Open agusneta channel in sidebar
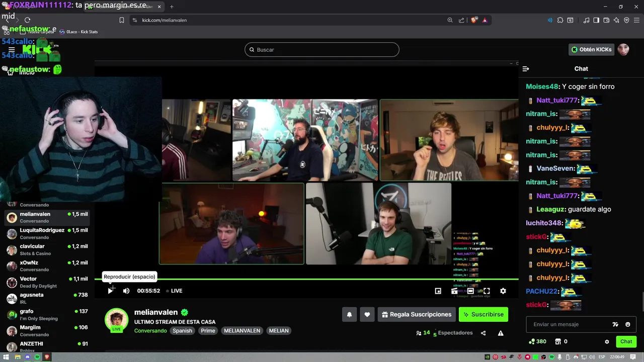 click(x=47, y=298)
